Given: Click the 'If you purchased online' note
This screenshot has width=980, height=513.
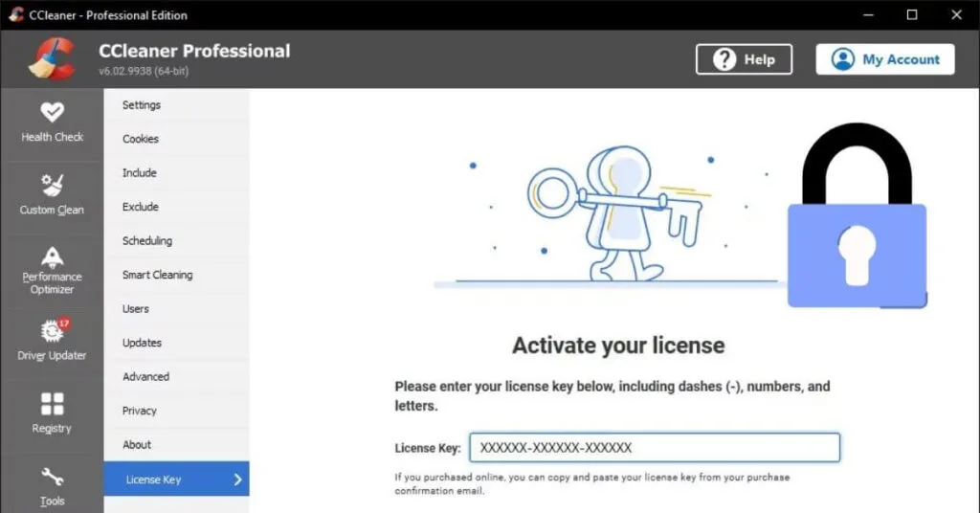Looking at the screenshot, I should point(591,483).
